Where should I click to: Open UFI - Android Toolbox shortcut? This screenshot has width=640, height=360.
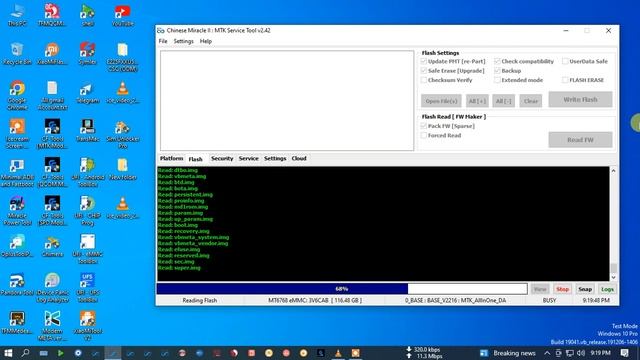point(87,172)
